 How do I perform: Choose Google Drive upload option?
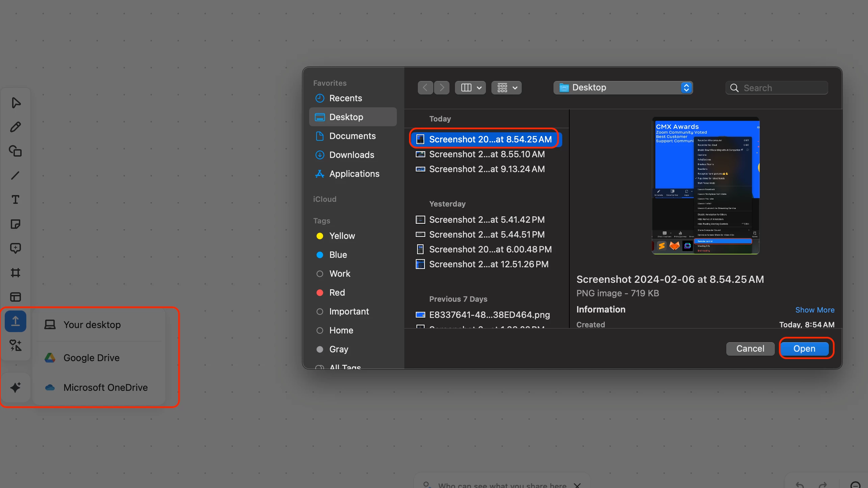click(x=91, y=358)
